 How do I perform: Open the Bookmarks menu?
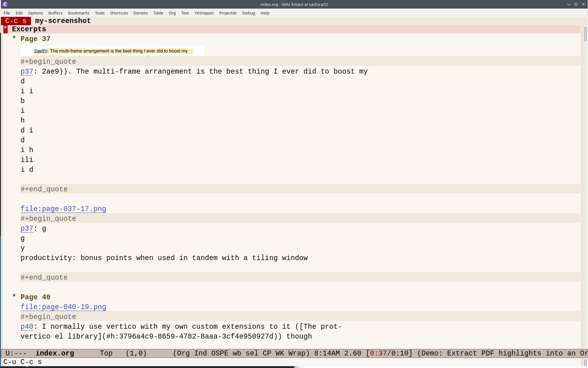(x=79, y=13)
